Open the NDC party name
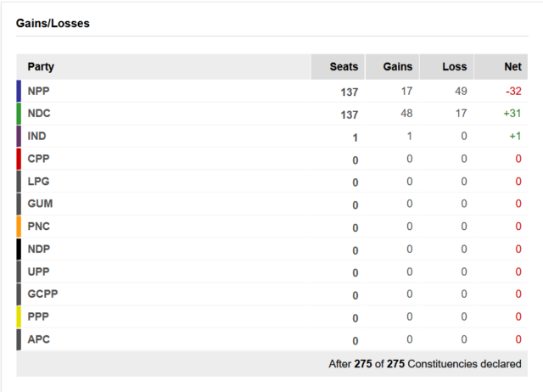Image resolution: width=543 pixels, height=392 pixels. coord(39,114)
